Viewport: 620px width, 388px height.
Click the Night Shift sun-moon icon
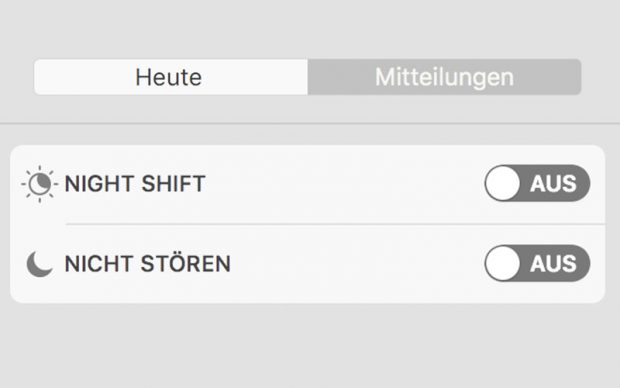pos(40,184)
